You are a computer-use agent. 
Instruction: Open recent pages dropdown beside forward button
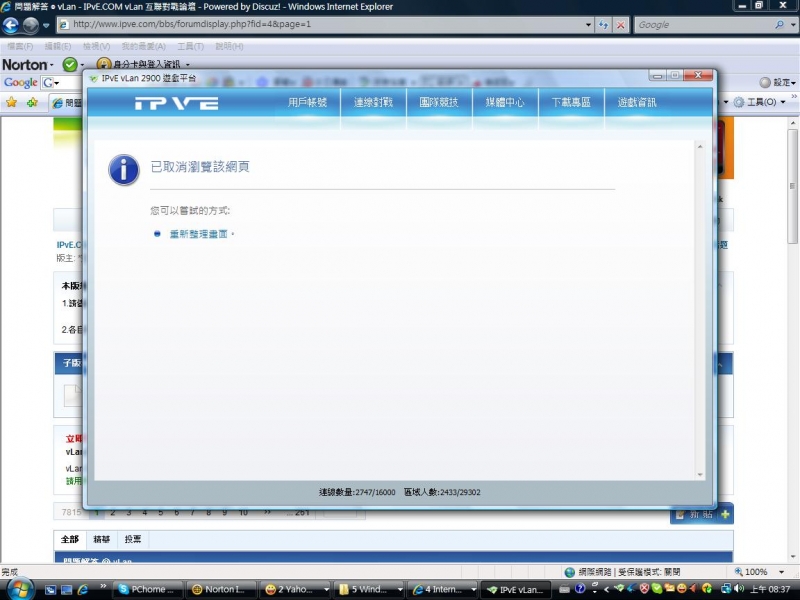[46, 25]
